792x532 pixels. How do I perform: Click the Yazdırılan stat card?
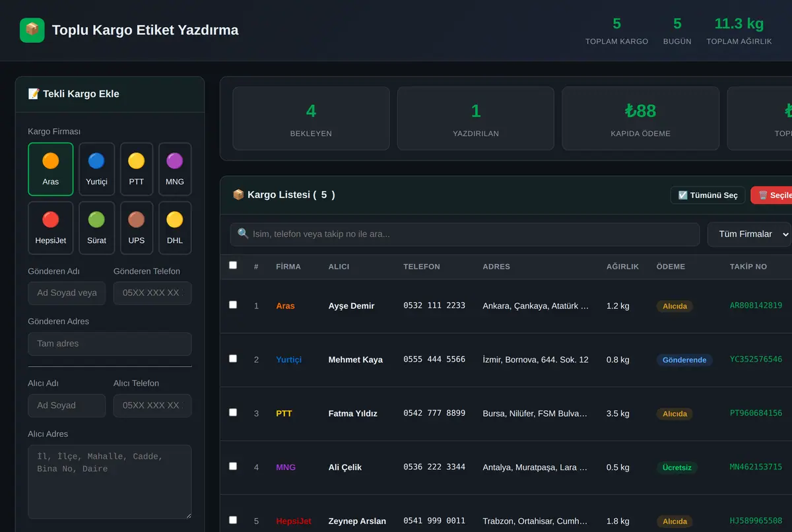point(476,119)
